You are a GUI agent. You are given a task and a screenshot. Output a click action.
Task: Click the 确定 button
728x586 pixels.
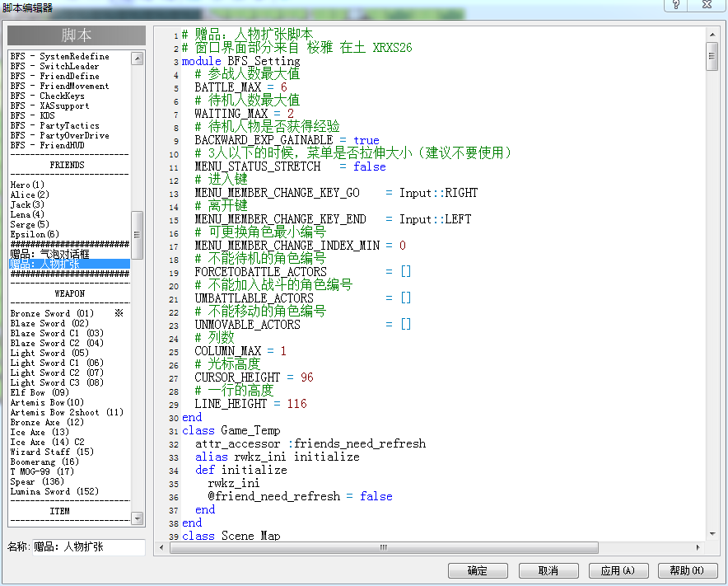(x=478, y=570)
